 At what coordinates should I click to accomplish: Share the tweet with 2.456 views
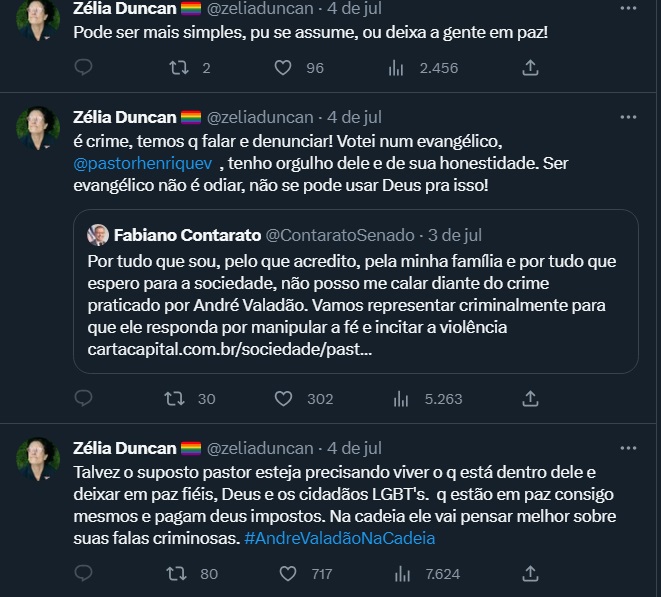pyautogui.click(x=531, y=68)
